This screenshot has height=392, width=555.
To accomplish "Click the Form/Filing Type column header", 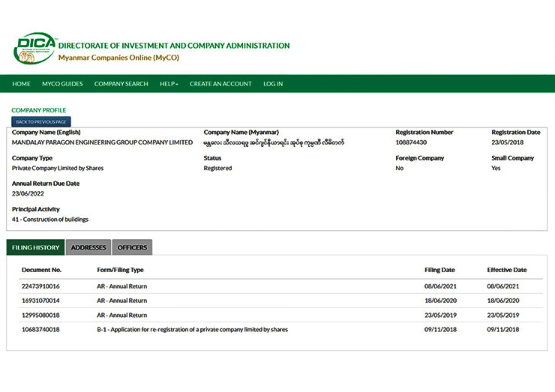I will [x=120, y=270].
